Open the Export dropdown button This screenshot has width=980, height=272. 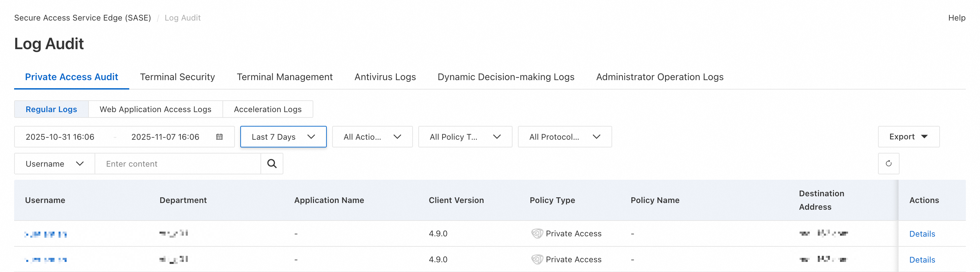(x=908, y=137)
